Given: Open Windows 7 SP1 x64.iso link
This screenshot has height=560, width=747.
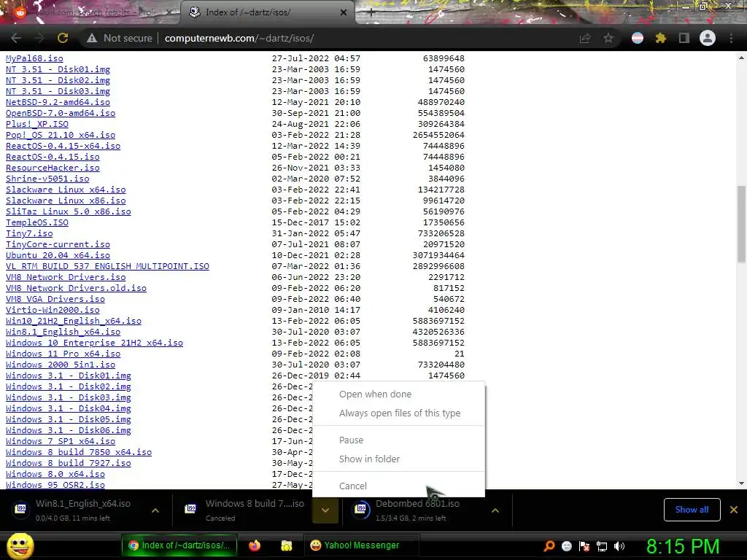Looking at the screenshot, I should coord(61,441).
